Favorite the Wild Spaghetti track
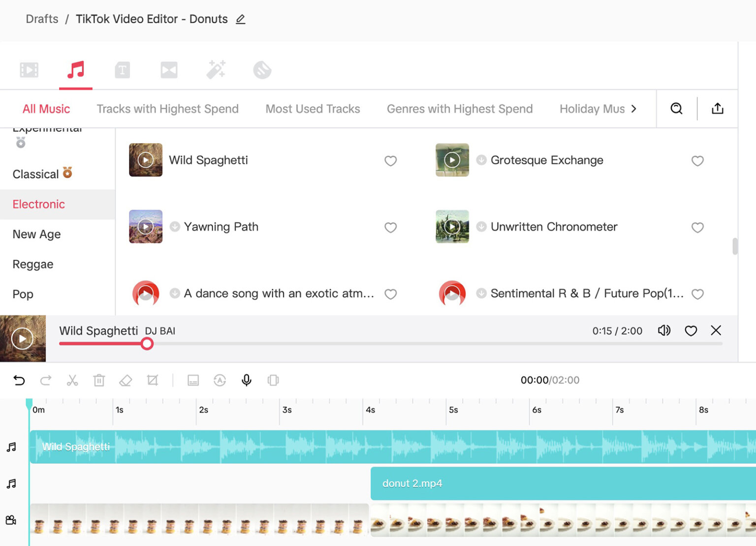This screenshot has width=756, height=546. pos(390,161)
